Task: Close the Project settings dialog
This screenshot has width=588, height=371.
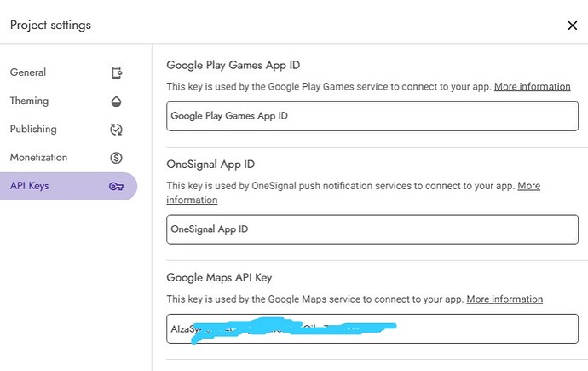Action: [573, 26]
